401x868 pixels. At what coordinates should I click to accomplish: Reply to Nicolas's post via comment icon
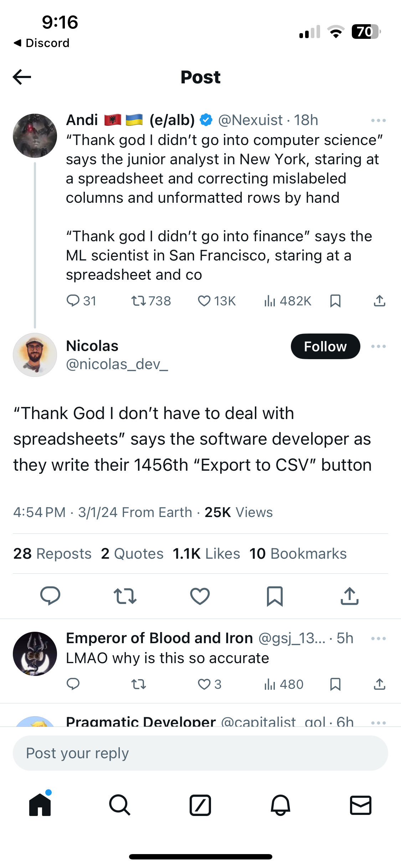coord(50,596)
